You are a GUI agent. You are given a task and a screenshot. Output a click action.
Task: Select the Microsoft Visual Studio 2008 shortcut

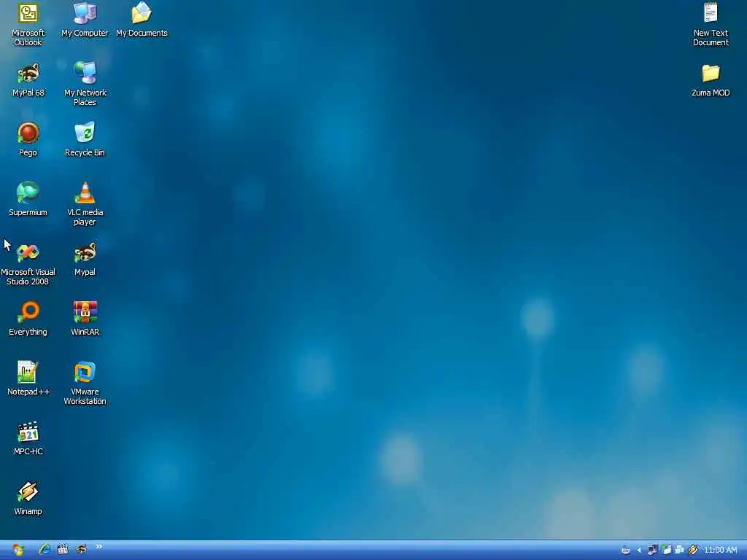point(28,264)
